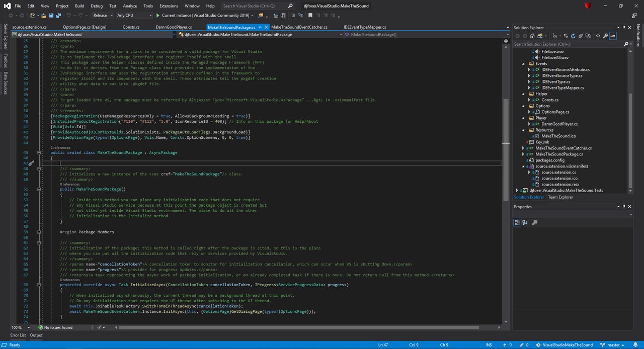Click View Code icon in Solution Explorer
644x349 pixels.
[x=598, y=36]
